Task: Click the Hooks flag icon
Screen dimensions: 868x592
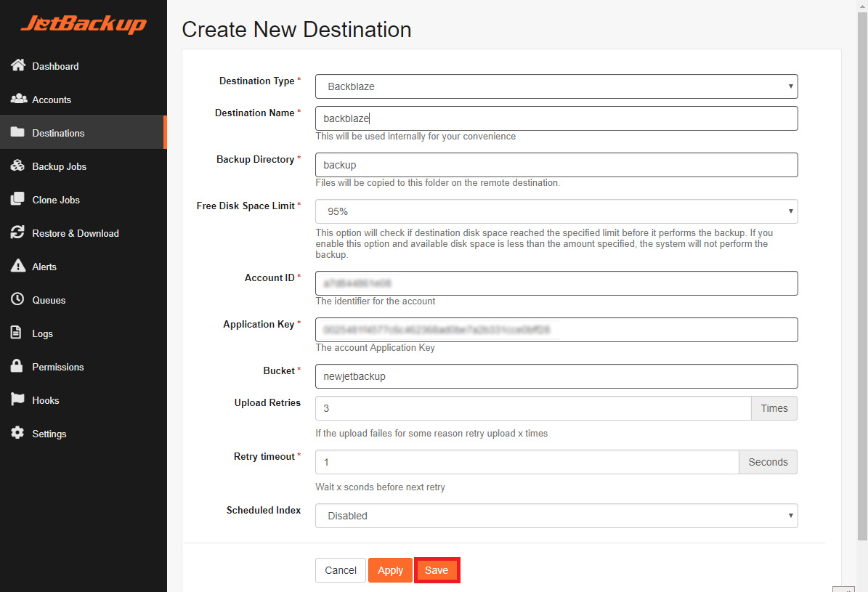Action: click(17, 400)
